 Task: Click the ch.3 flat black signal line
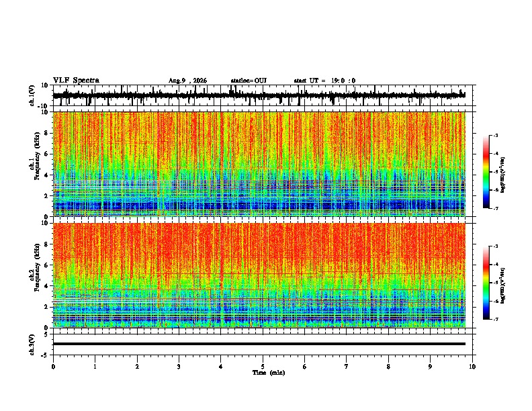[259, 344]
